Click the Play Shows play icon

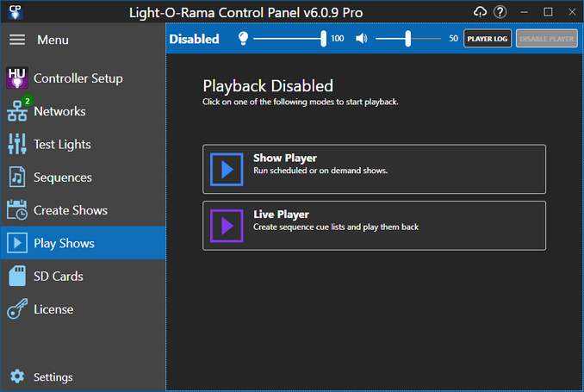point(17,243)
